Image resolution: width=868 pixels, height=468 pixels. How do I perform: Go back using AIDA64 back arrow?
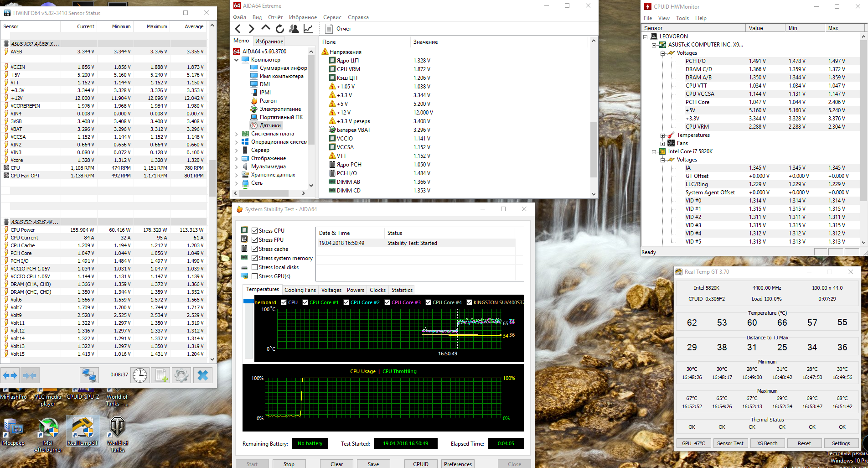tap(238, 29)
